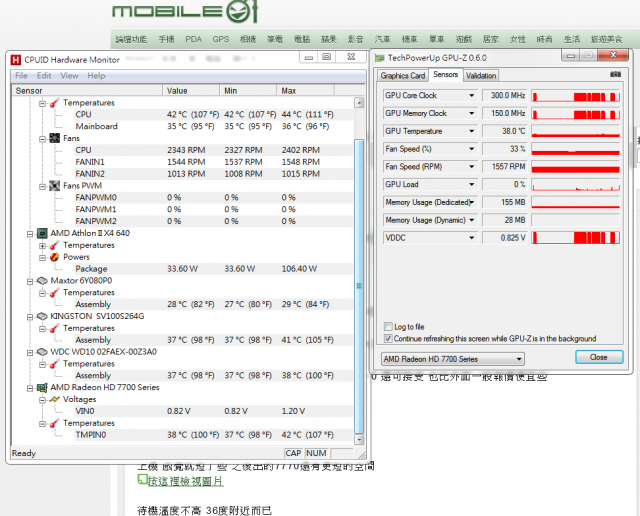This screenshot has width=640, height=516.
Task: Switch to the Graphics Card tab in GPU-Z
Action: click(402, 76)
